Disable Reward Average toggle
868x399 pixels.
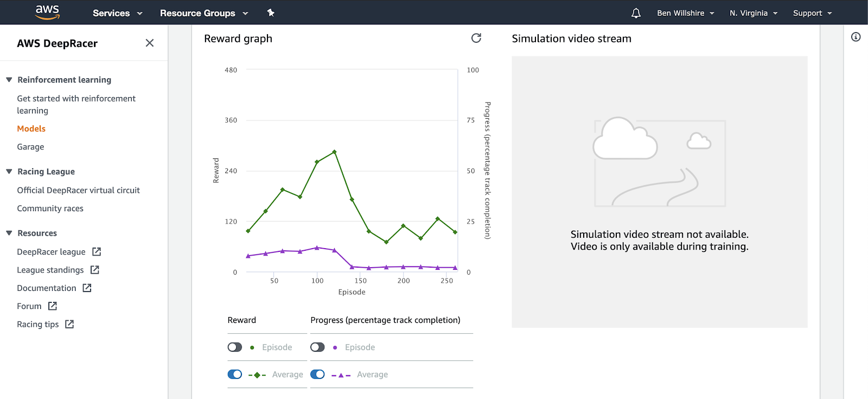click(235, 374)
